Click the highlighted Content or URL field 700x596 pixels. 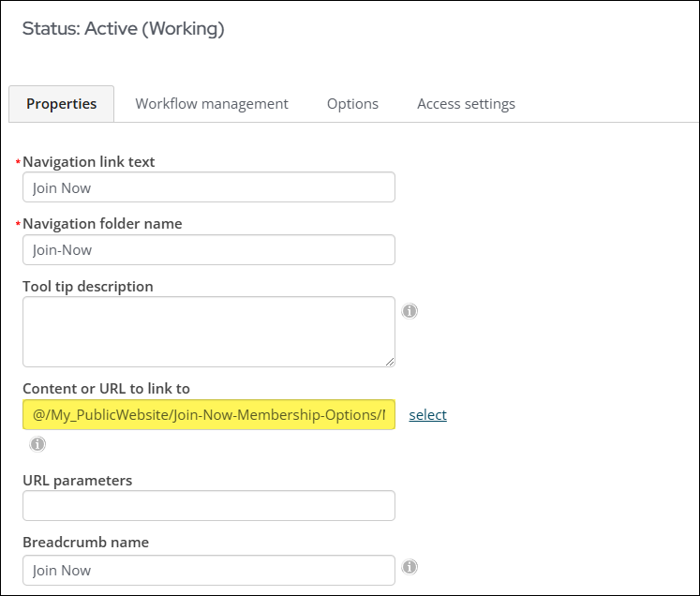point(208,414)
